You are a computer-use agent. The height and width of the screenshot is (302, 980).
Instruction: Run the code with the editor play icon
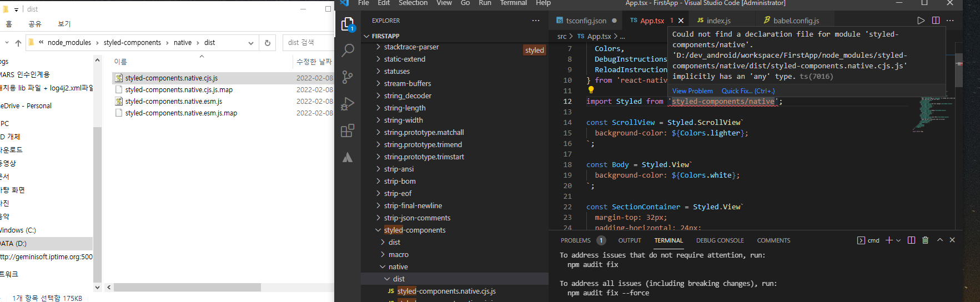tap(921, 21)
